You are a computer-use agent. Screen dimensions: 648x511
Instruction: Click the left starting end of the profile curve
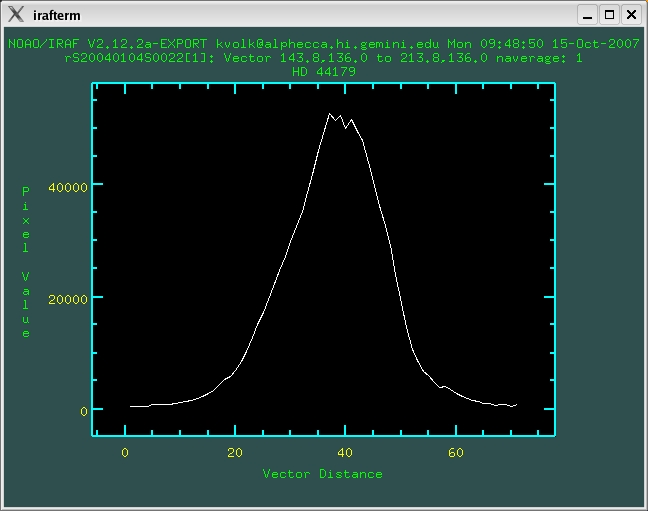click(131, 406)
